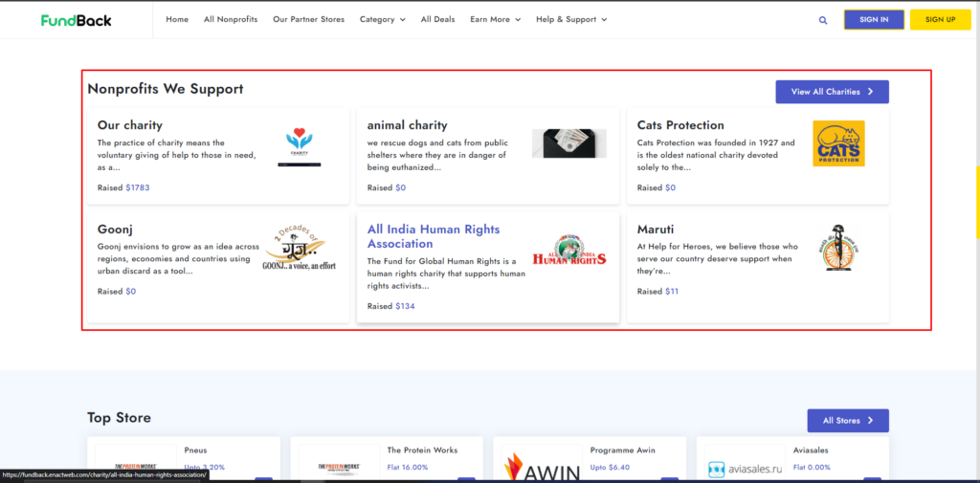Go to Our Partner Stores
Viewport: 980px width, 483px height.
[x=309, y=19]
